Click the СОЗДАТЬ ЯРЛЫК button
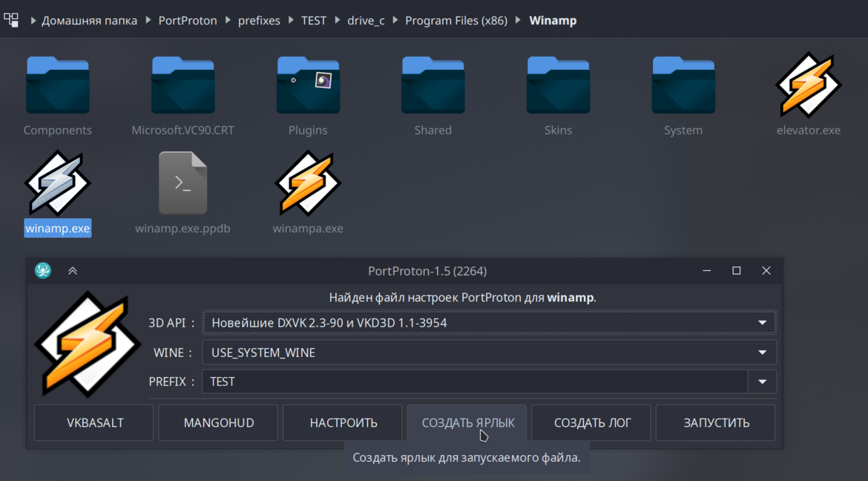 467,423
